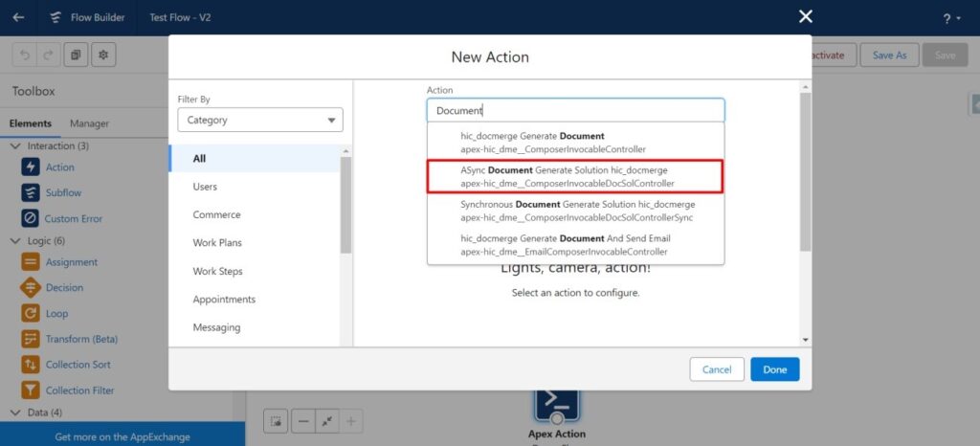Close the New Action dialog with X

click(x=806, y=17)
